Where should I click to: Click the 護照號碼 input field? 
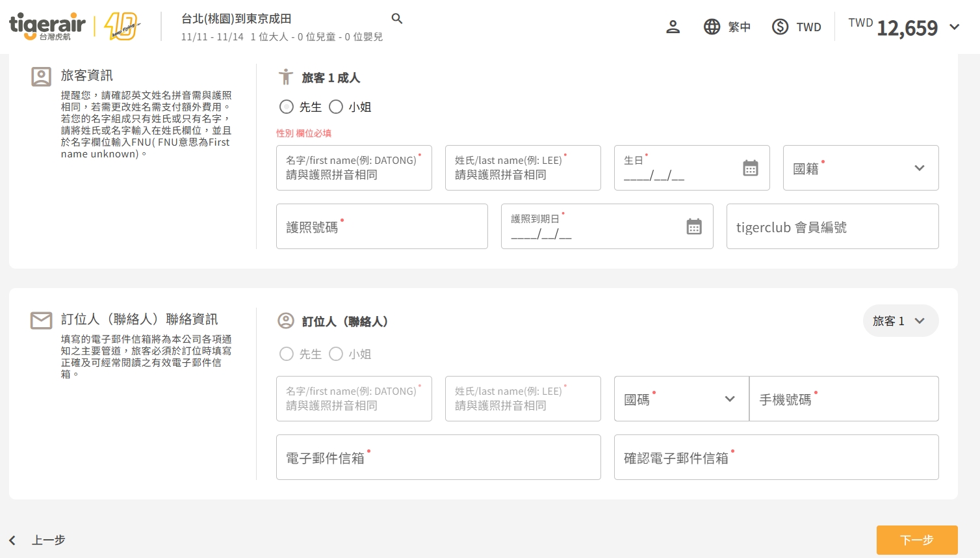[381, 226]
